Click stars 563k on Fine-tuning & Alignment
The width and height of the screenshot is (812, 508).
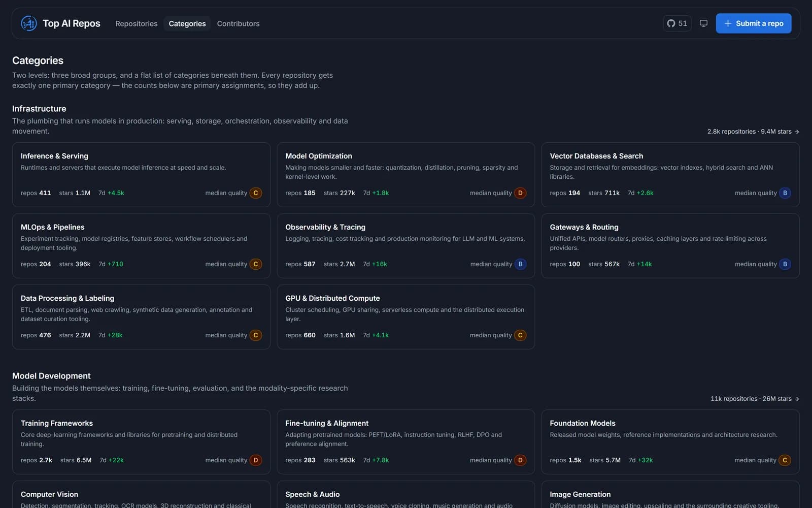coord(340,460)
